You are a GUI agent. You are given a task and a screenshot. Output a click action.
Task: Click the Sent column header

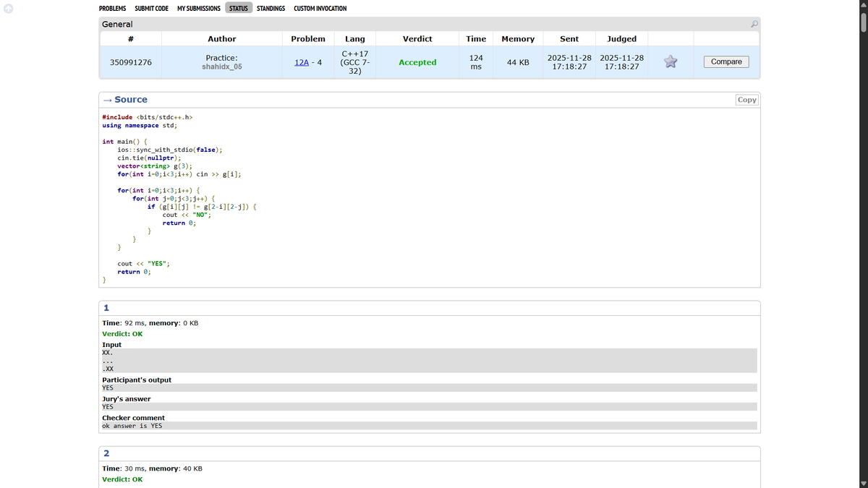point(569,38)
